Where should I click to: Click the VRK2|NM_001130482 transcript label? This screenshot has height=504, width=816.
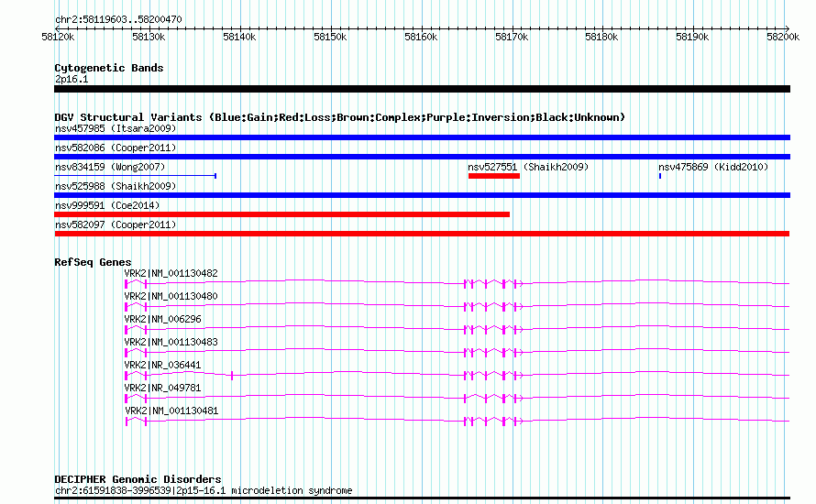(171, 273)
